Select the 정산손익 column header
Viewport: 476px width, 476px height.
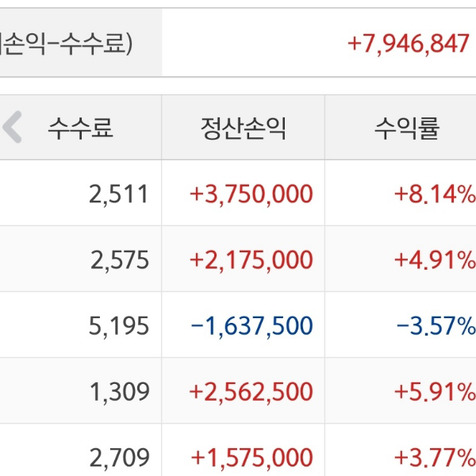point(244,127)
